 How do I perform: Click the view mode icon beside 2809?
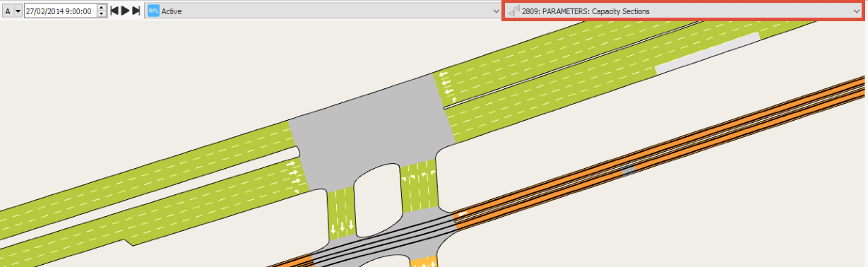coord(513,11)
